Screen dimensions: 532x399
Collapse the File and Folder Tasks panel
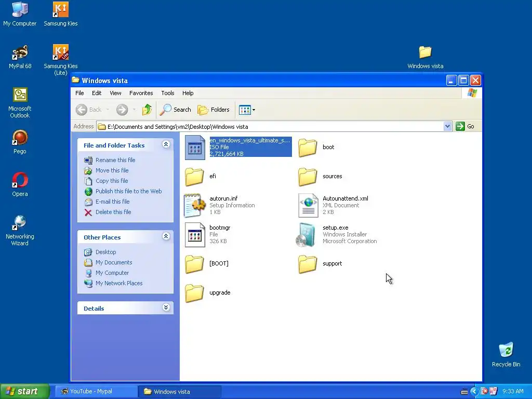(x=166, y=144)
